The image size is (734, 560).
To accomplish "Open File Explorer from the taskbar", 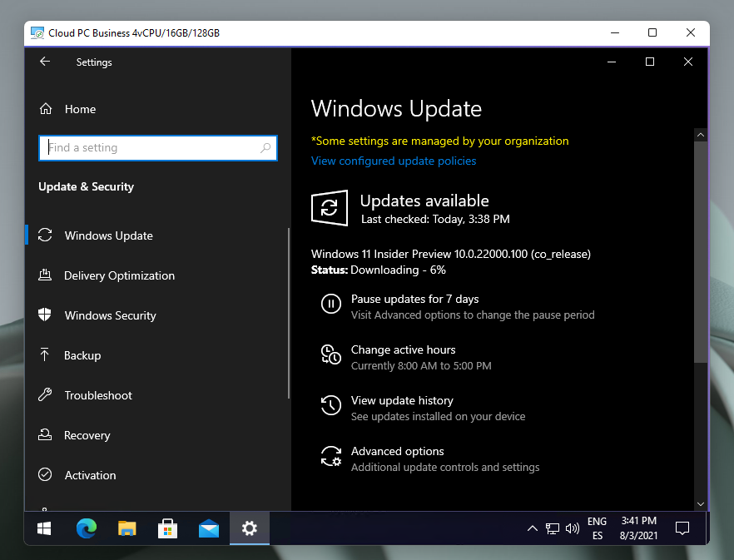I will tap(126, 528).
